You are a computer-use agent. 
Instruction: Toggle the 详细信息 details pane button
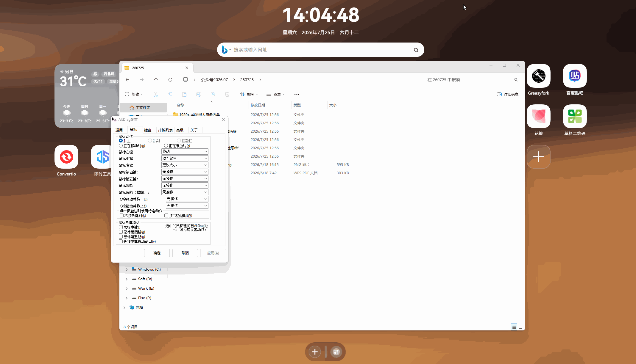(508, 94)
